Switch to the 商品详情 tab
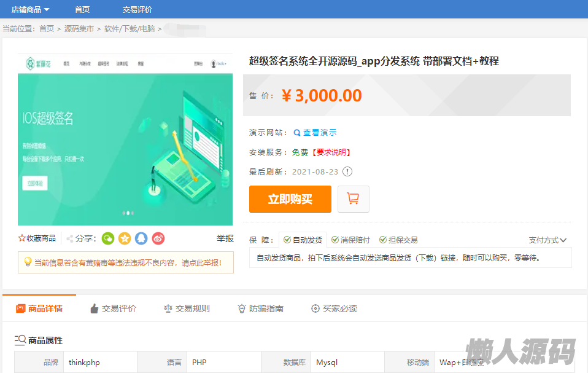Screen dimensions: 588x373 point(39,308)
